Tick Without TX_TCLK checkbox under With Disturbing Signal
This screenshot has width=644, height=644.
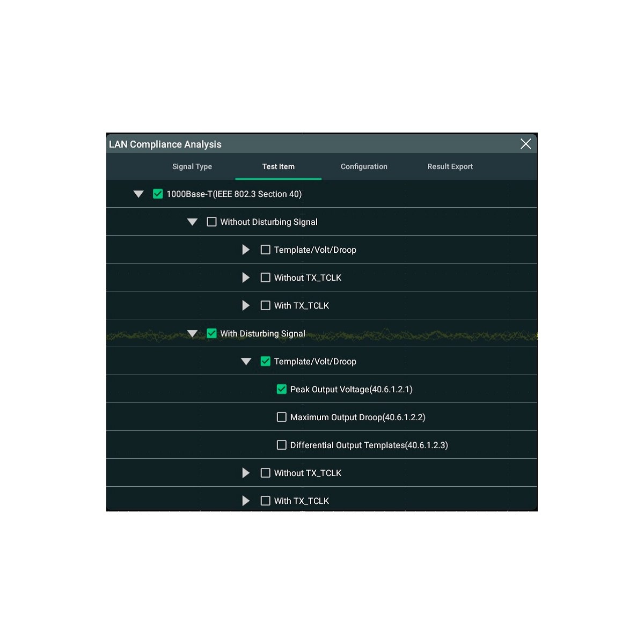click(x=265, y=473)
